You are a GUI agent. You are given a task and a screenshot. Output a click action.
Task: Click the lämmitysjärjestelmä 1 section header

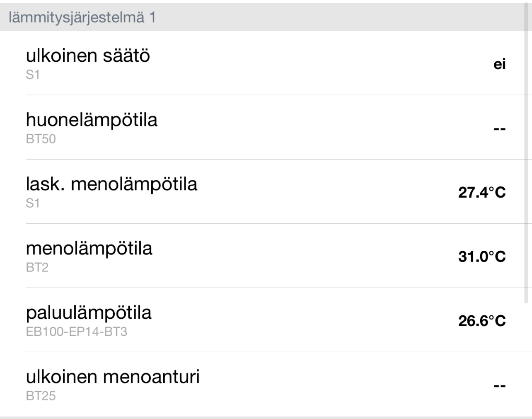[82, 18]
